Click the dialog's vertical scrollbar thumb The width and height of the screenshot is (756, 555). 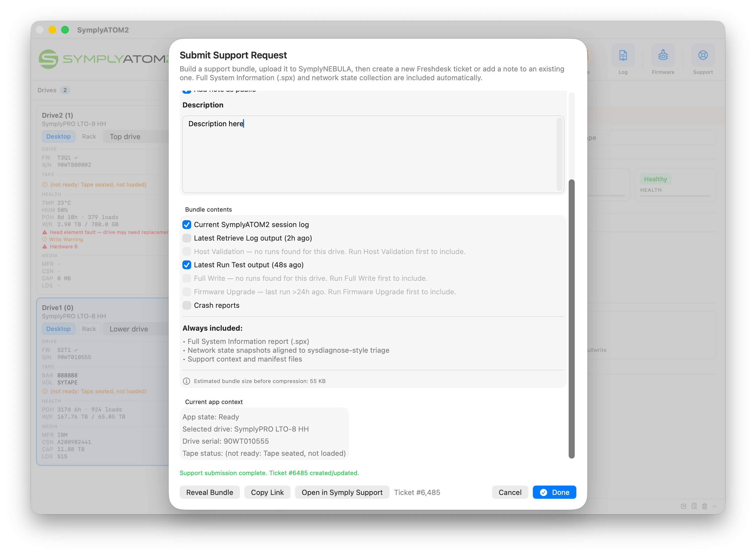(572, 319)
